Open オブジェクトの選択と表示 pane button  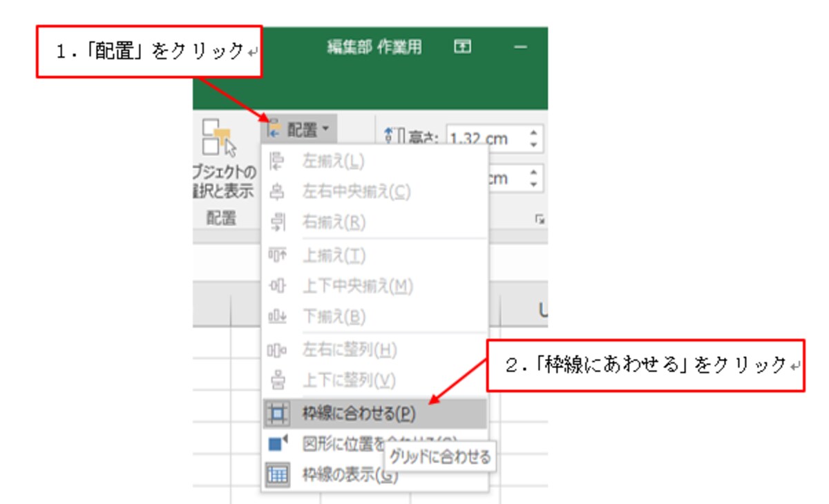[x=225, y=159]
